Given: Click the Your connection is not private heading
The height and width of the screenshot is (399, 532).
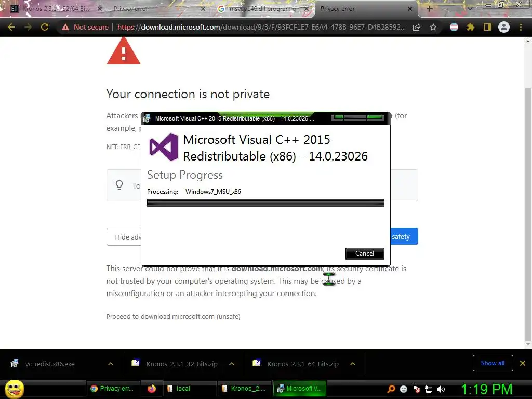Looking at the screenshot, I should coord(188,94).
